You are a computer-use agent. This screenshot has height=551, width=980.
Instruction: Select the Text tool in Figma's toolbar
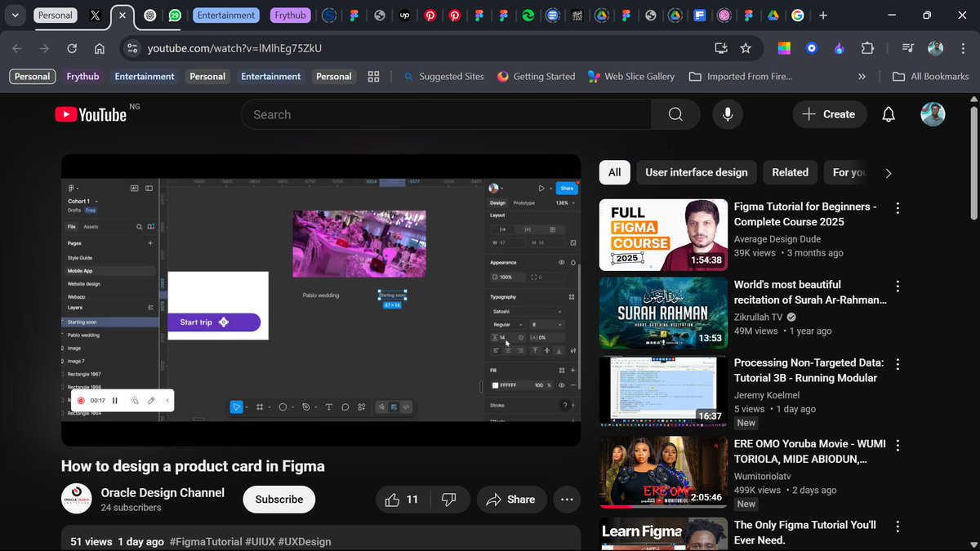coord(329,407)
